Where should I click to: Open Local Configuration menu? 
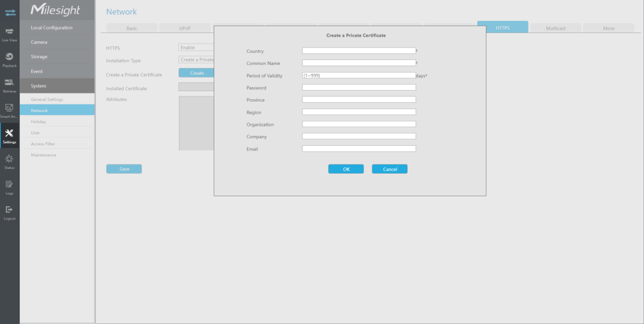click(x=57, y=27)
